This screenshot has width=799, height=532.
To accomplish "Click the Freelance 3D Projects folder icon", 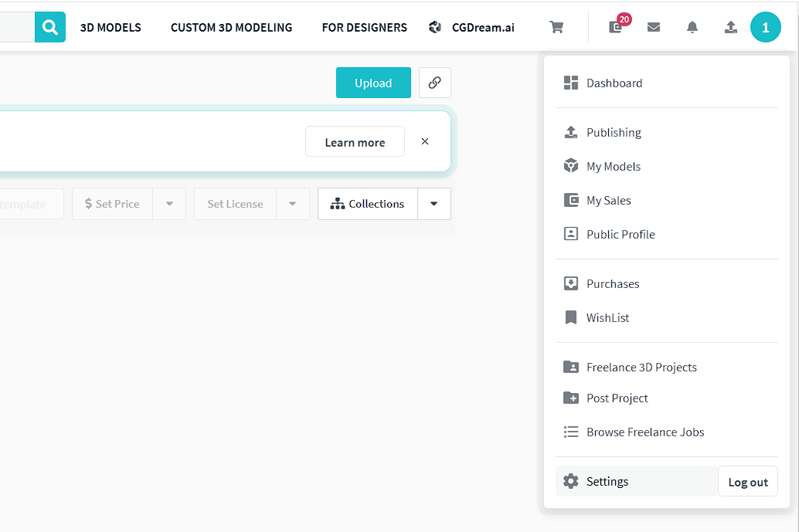I will click(x=571, y=367).
